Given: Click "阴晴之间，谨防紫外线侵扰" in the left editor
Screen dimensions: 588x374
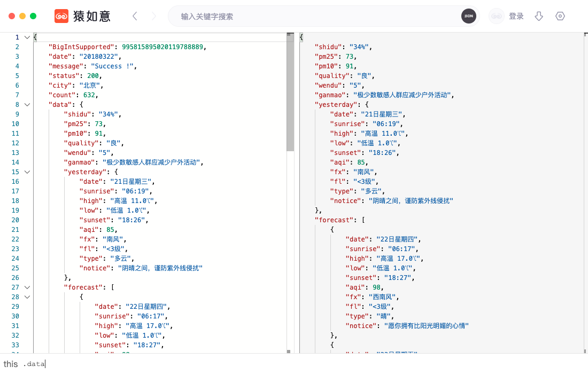Looking at the screenshot, I should [x=160, y=268].
